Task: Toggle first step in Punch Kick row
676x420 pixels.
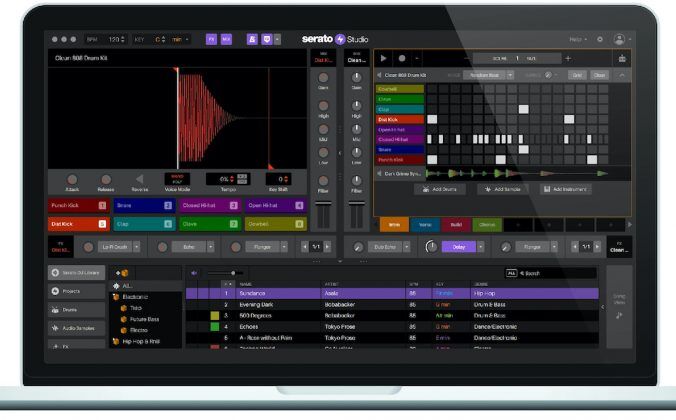Action: 432,160
